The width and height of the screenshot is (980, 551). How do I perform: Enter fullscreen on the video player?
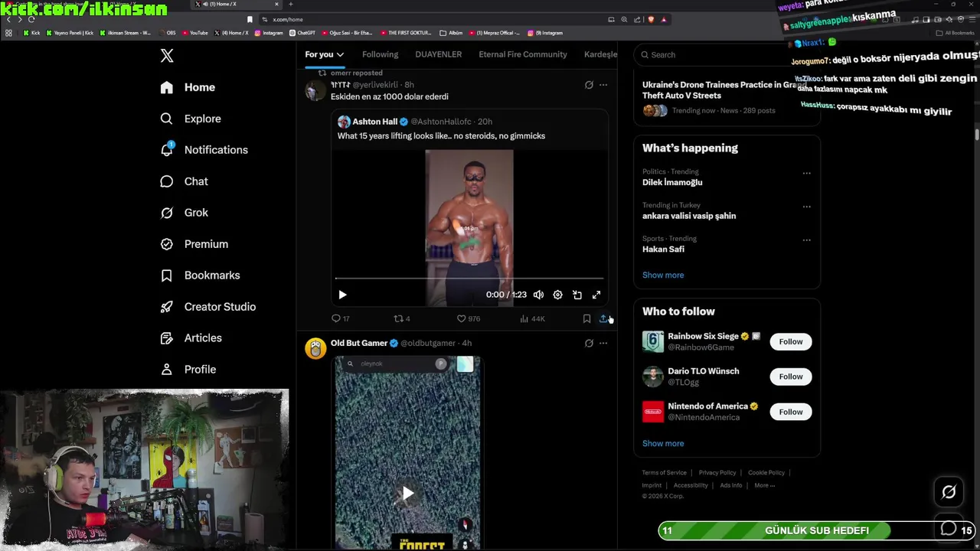coord(596,295)
